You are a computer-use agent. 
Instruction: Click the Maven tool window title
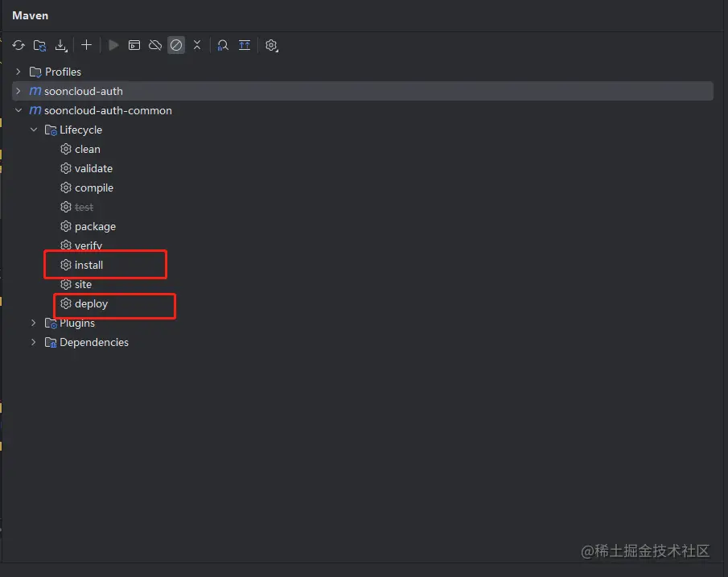31,15
